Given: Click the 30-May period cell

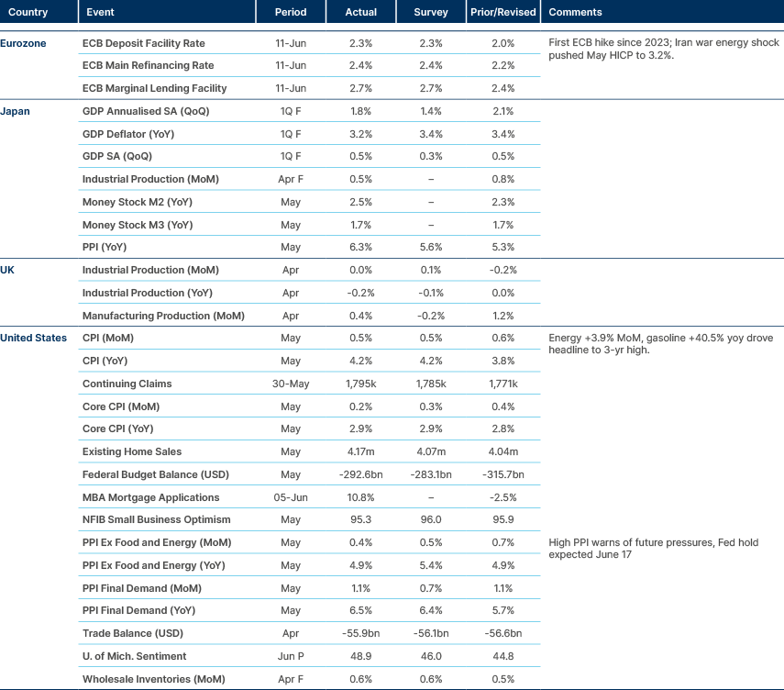Looking at the screenshot, I should click(291, 384).
